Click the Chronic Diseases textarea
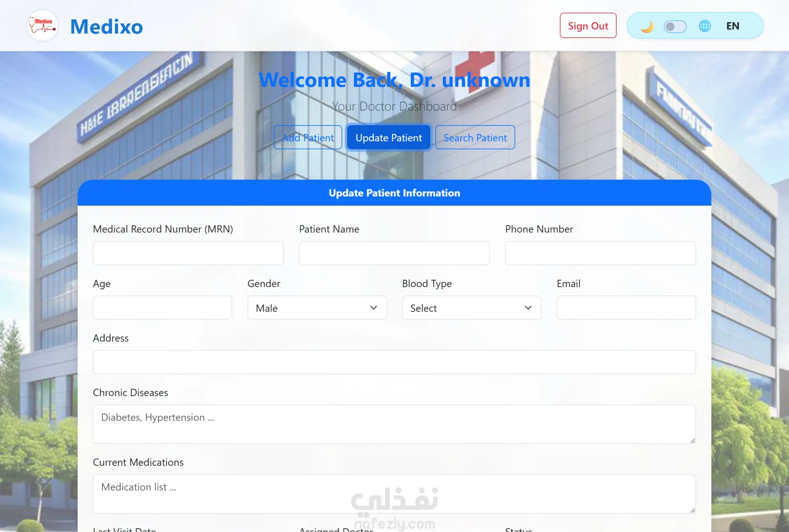 [x=394, y=424]
